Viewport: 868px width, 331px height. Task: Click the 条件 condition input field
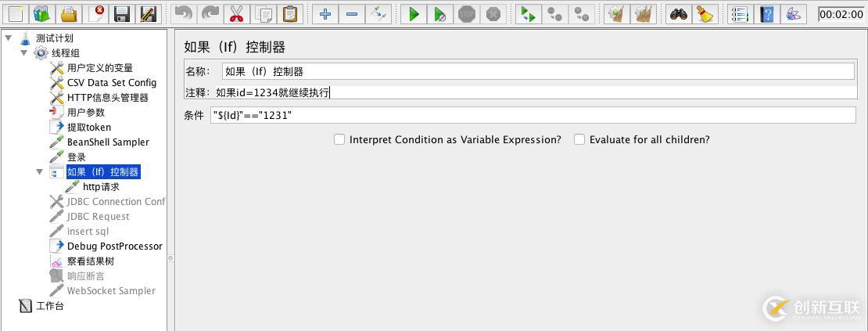tap(533, 116)
